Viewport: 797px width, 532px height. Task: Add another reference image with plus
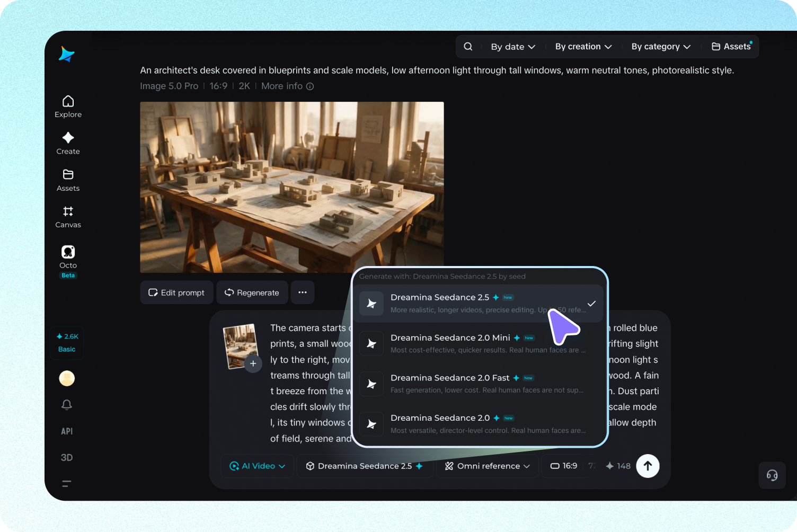point(253,363)
